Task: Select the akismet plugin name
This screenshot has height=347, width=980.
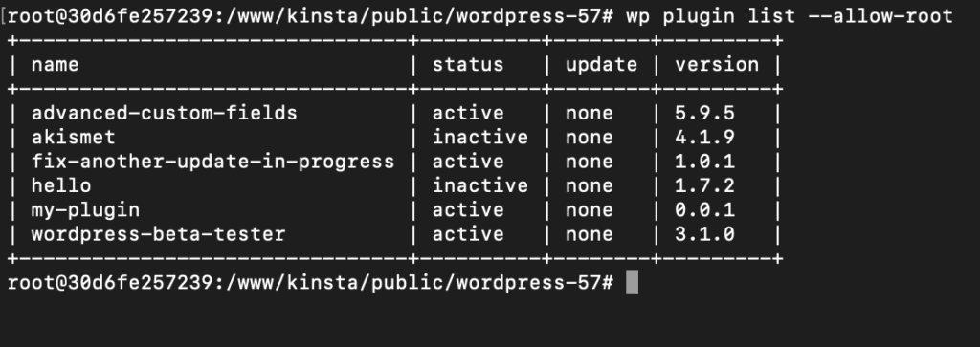Action: pyautogui.click(x=73, y=138)
